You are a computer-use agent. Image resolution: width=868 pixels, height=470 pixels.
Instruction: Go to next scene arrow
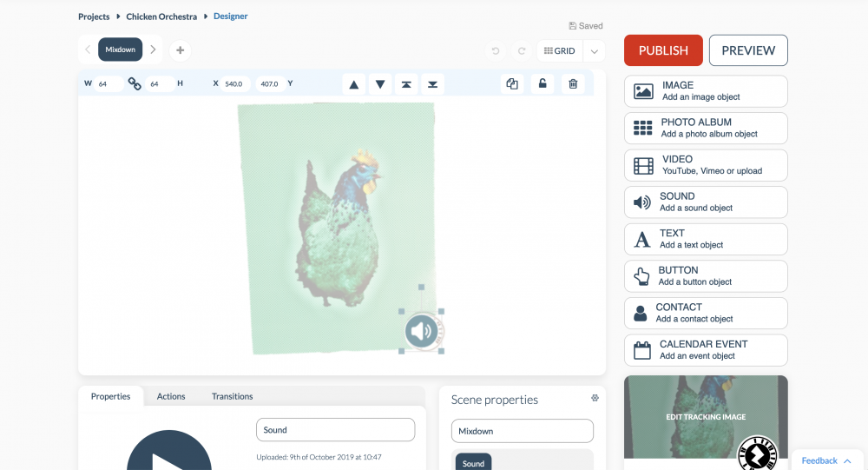point(154,50)
